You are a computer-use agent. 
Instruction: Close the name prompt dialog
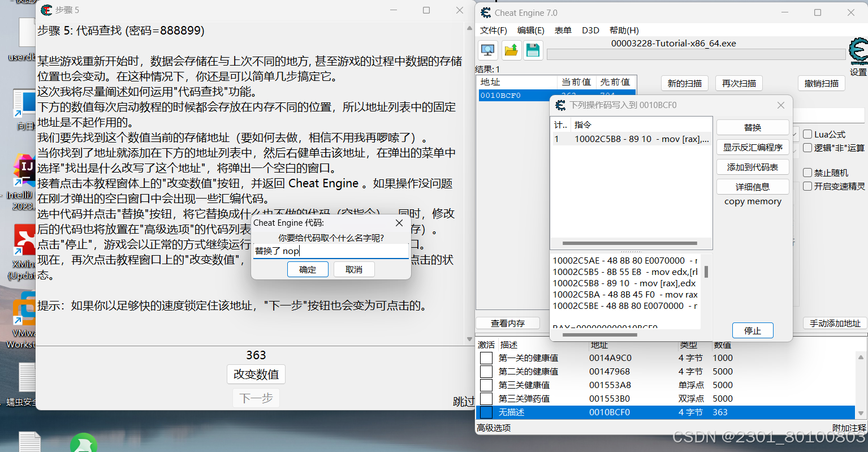click(399, 223)
